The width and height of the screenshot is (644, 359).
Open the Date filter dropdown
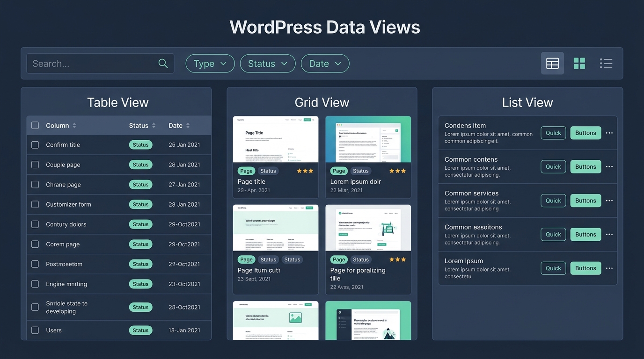pyautogui.click(x=325, y=64)
